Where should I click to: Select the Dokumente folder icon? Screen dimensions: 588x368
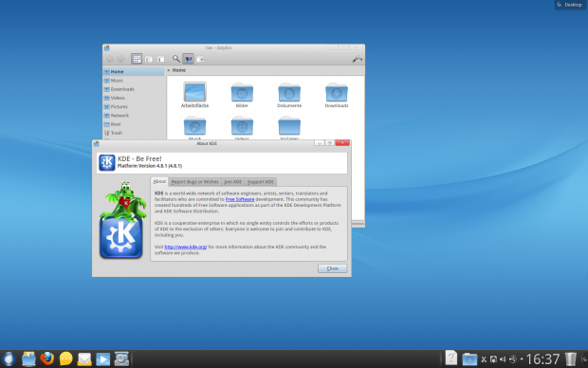[x=289, y=92]
